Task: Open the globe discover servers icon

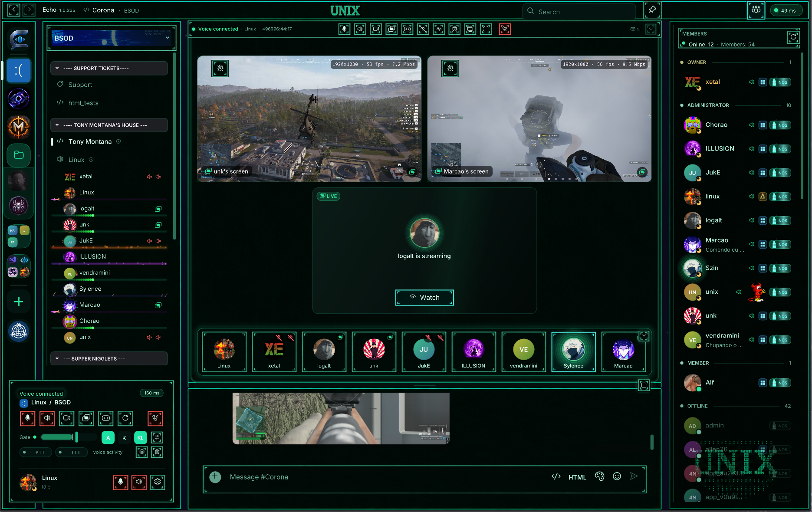Action: [x=19, y=331]
